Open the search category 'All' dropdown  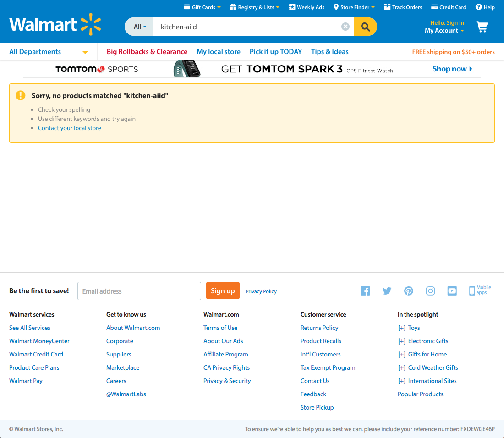click(x=139, y=27)
